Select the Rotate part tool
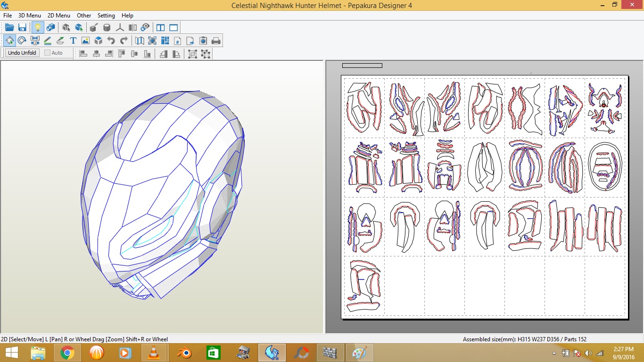Viewport: 644px width, 362px height. tap(22, 41)
